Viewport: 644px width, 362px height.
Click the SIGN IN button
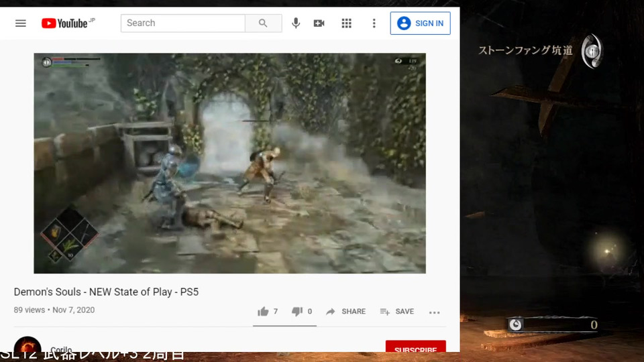pyautogui.click(x=420, y=23)
